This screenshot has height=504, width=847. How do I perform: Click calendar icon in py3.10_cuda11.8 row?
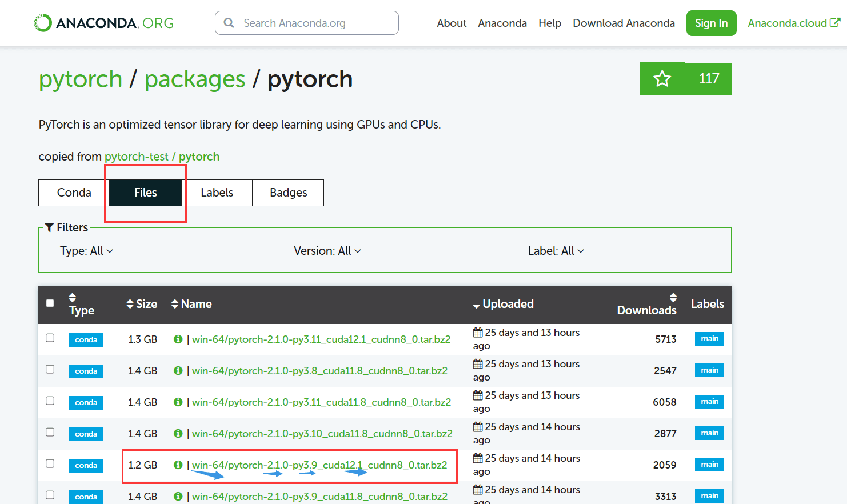[x=478, y=427]
